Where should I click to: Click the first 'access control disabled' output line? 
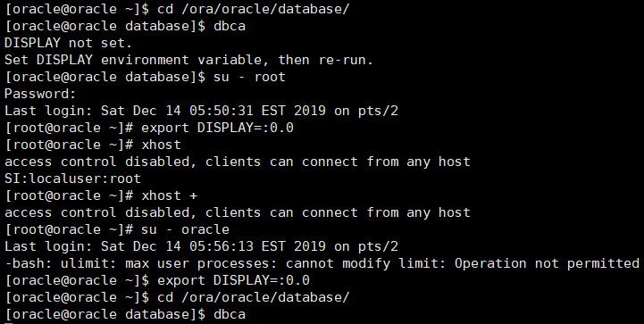point(237,162)
